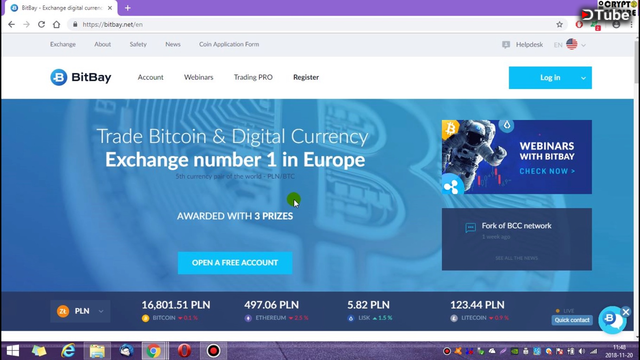Open Trading PRO

click(253, 77)
